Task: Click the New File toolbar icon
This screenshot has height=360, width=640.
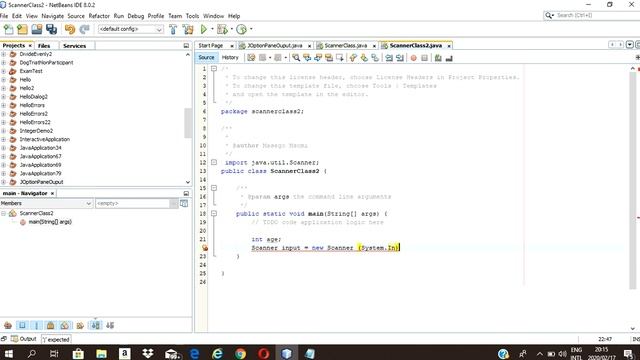Action: (x=8, y=29)
